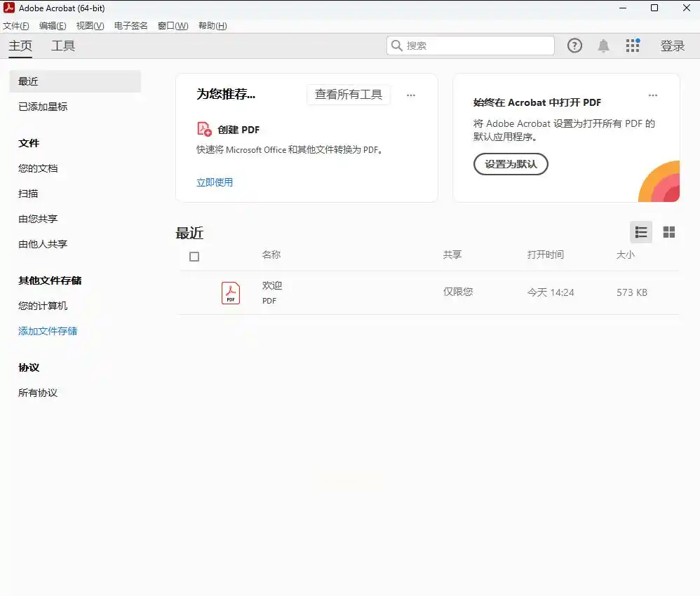The image size is (700, 596).
Task: Click the 立即使用 link
Action: 215,182
